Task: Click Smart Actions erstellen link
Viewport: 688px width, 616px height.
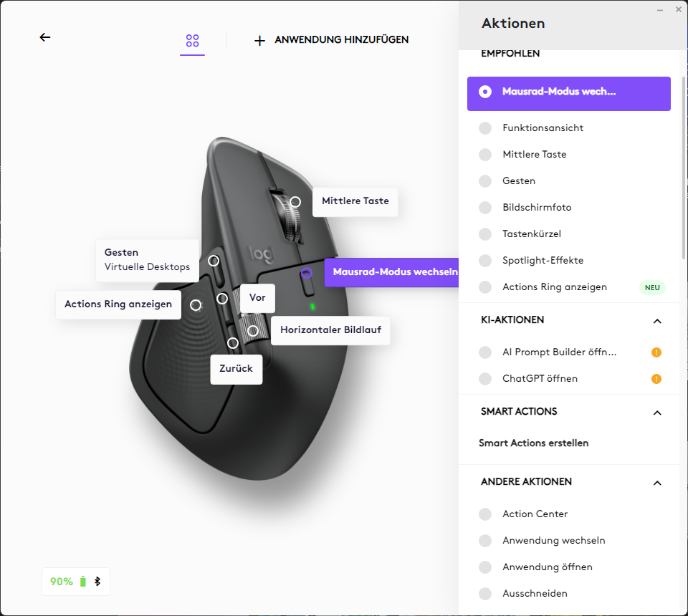Action: [x=533, y=443]
